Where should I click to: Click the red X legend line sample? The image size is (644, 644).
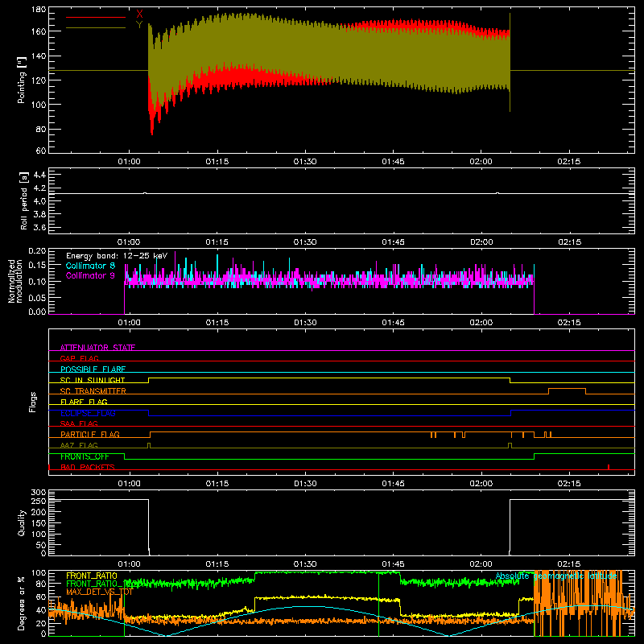pyautogui.click(x=96, y=17)
